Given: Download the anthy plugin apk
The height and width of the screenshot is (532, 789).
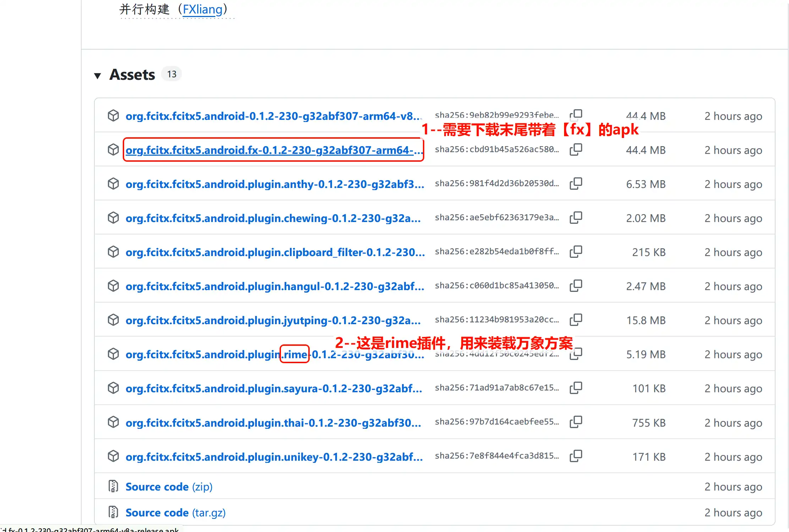Looking at the screenshot, I should point(275,184).
